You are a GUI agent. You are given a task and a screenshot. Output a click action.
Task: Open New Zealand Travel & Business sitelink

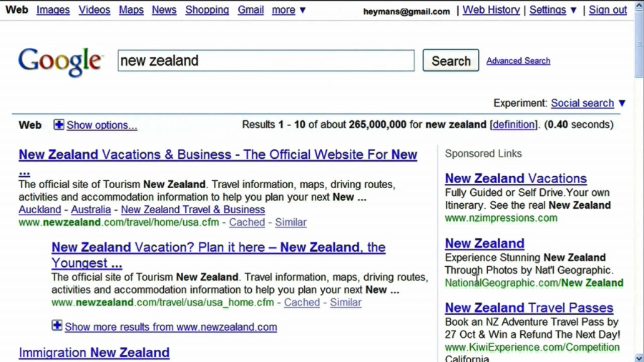click(x=193, y=210)
